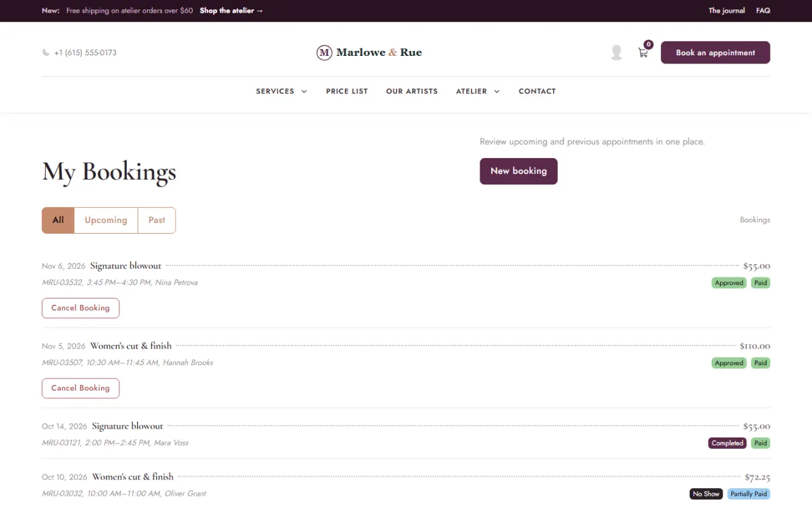Click the Paid badge for MRU-03507
Screen dimensions: 812x508
[x=761, y=363]
